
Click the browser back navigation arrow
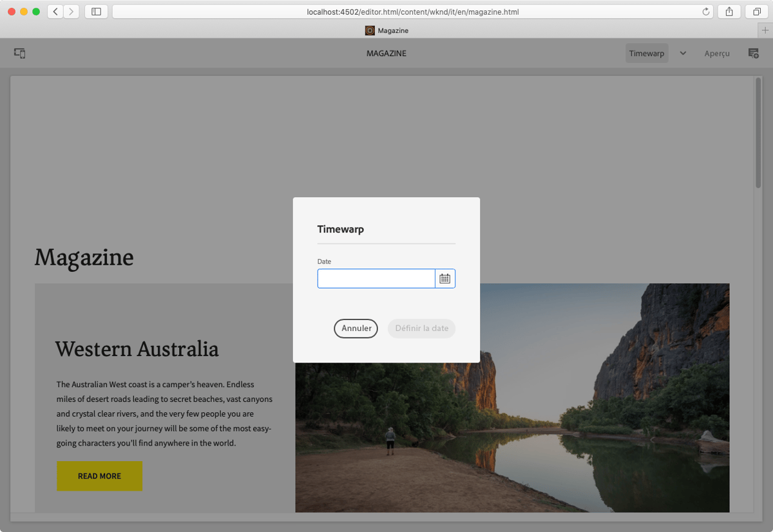tap(55, 11)
